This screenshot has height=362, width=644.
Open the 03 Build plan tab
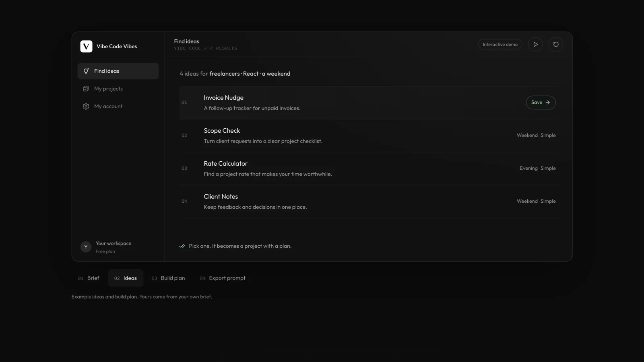coord(168,278)
